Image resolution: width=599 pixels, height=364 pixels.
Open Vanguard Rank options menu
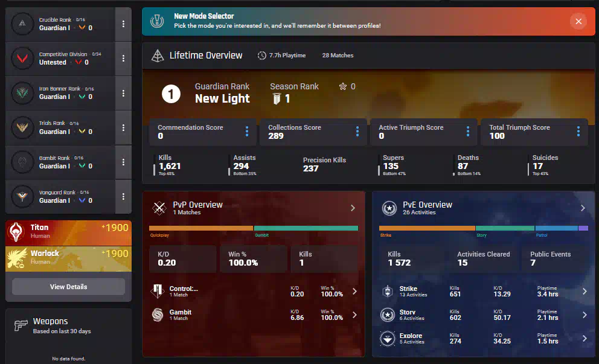(x=123, y=197)
